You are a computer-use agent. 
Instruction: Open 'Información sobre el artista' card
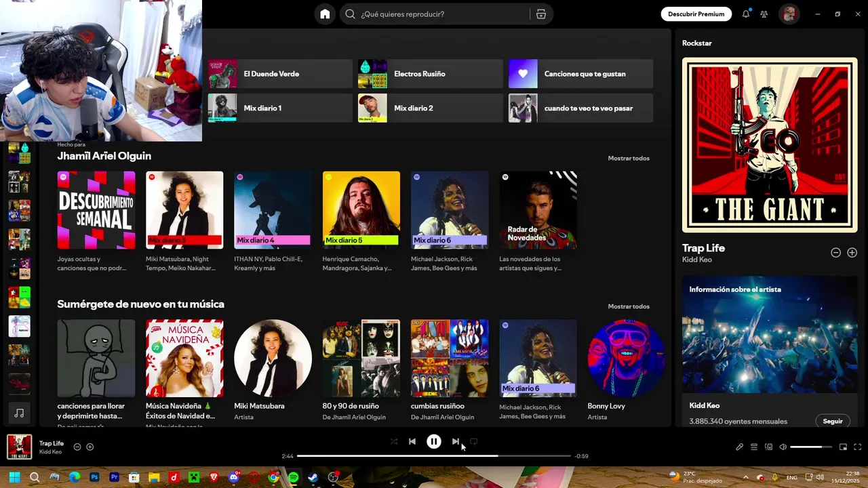(x=770, y=352)
